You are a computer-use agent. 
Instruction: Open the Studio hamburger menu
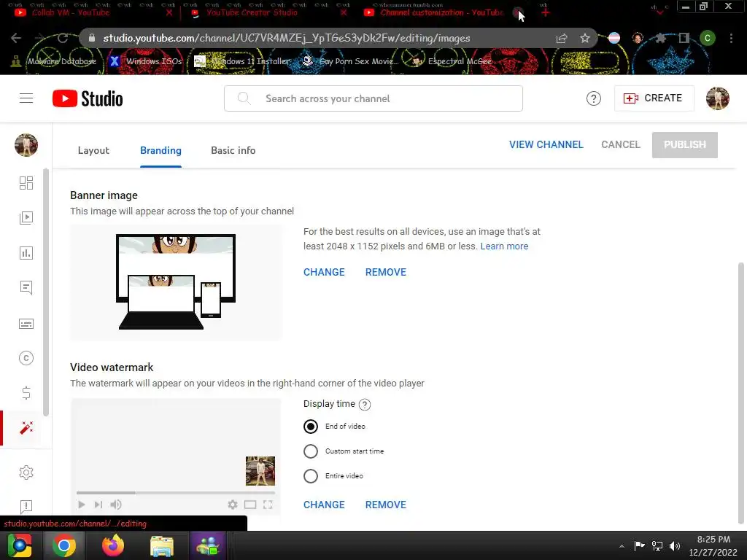click(26, 98)
